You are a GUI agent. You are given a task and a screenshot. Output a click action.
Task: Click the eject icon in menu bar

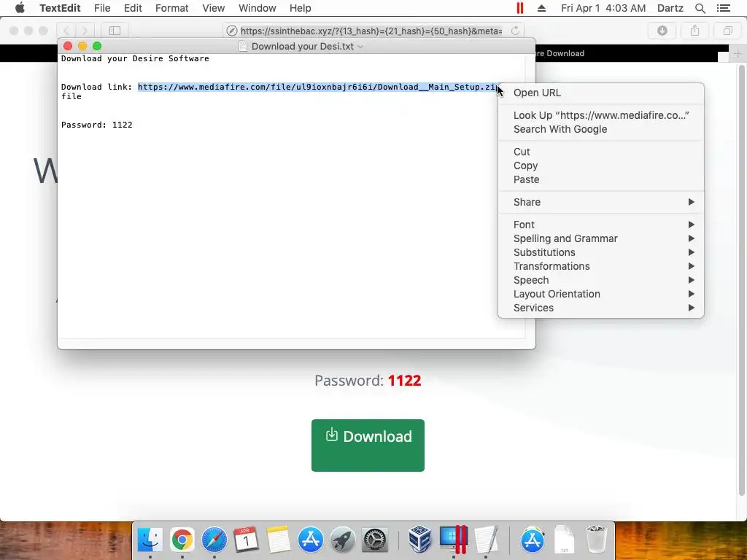(x=541, y=8)
